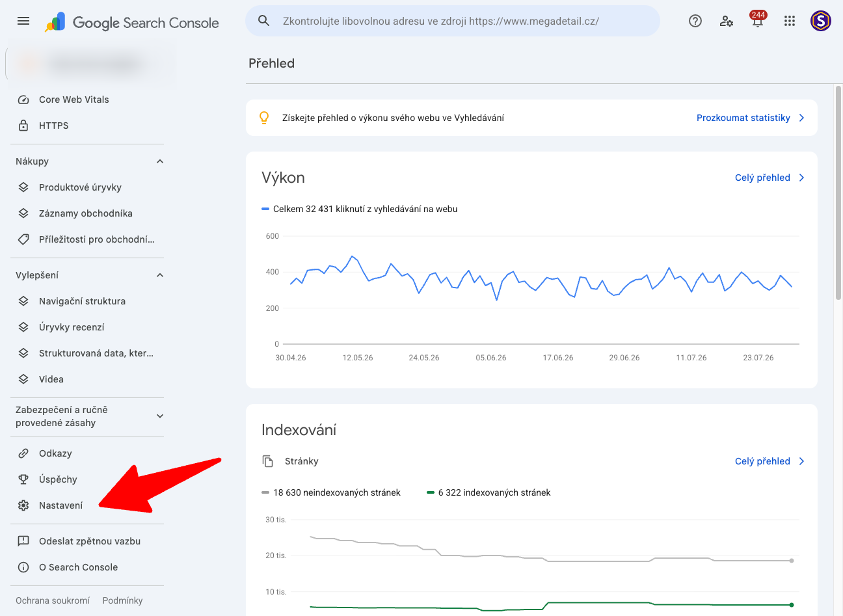Click the Strukturovaná data layers icon
This screenshot has height=616, width=843.
(23, 353)
